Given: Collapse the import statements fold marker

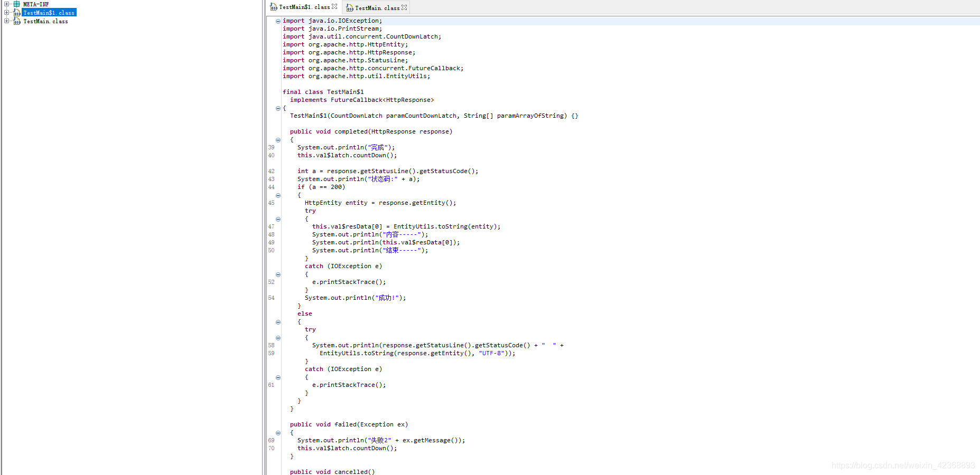Looking at the screenshot, I should pyautogui.click(x=278, y=21).
